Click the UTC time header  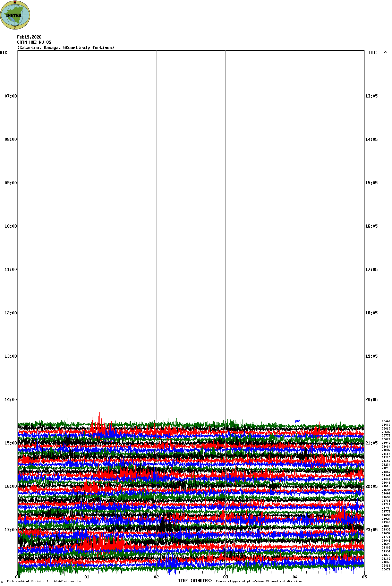pos(373,53)
